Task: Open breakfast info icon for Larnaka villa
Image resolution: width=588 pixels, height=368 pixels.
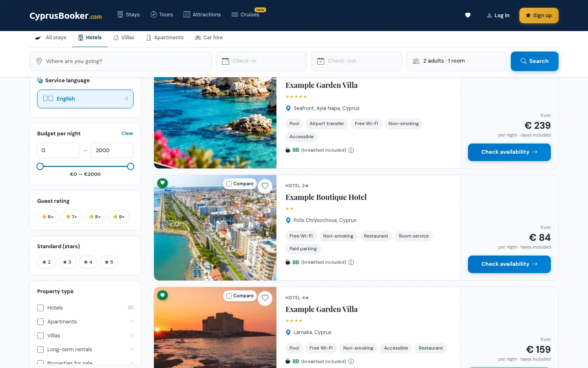Action: [x=351, y=361]
